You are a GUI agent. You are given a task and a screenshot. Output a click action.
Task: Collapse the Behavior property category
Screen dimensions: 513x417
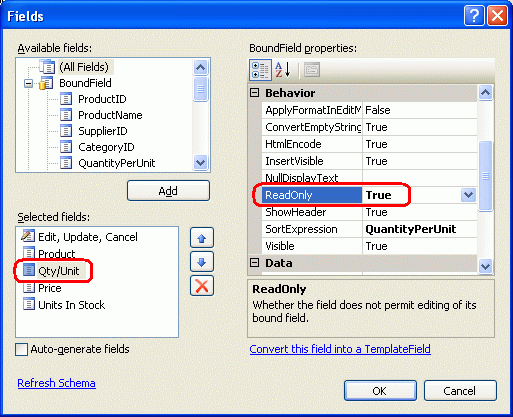pyautogui.click(x=255, y=93)
